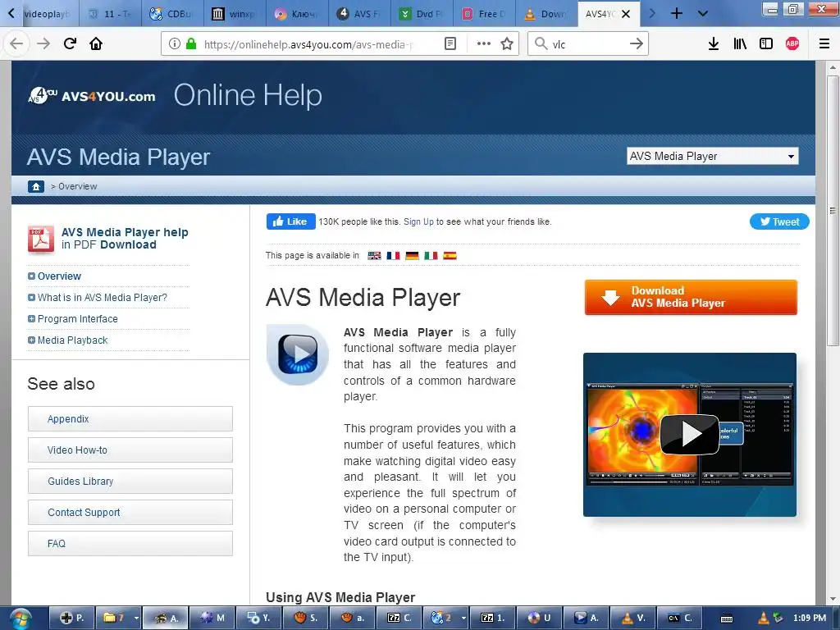Open the VLC taskbar item
Screen dimensions: 840x630
(632, 619)
